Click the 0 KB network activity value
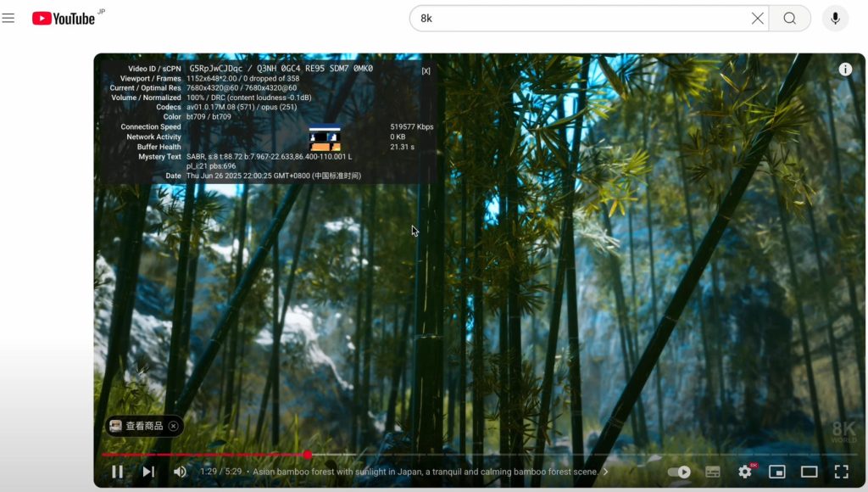868x492 pixels. click(398, 137)
